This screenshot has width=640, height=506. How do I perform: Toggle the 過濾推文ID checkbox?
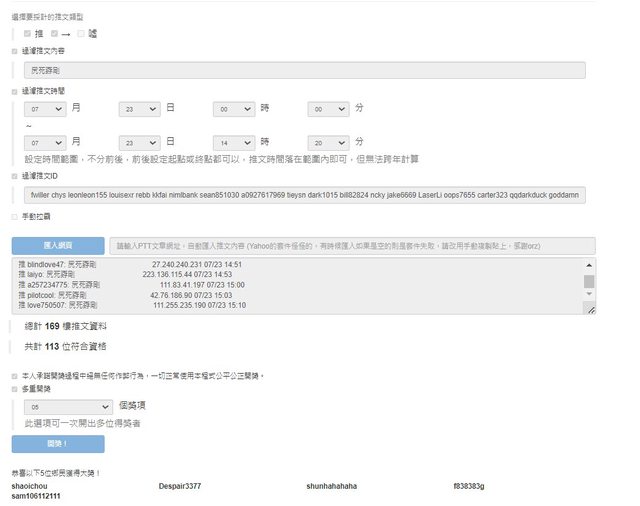click(14, 175)
